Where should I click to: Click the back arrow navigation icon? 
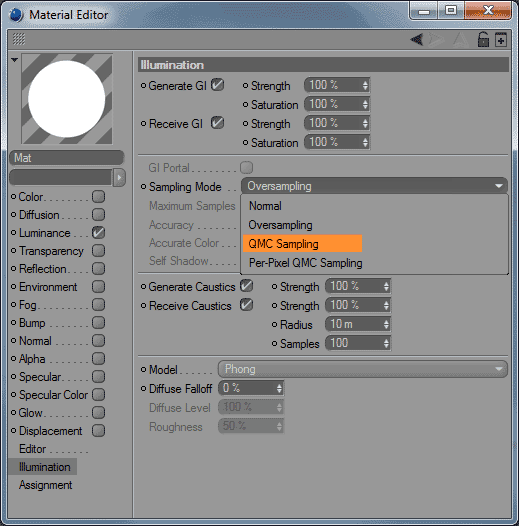417,40
